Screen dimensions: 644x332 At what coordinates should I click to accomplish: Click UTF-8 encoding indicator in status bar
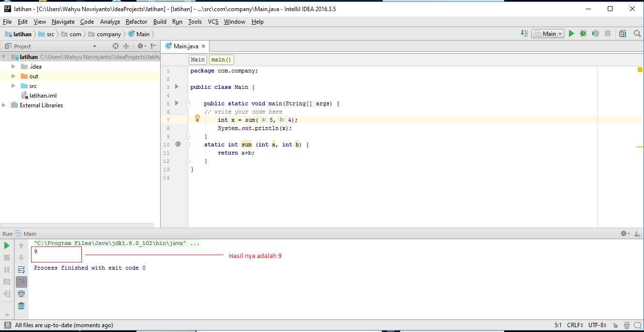coord(596,325)
